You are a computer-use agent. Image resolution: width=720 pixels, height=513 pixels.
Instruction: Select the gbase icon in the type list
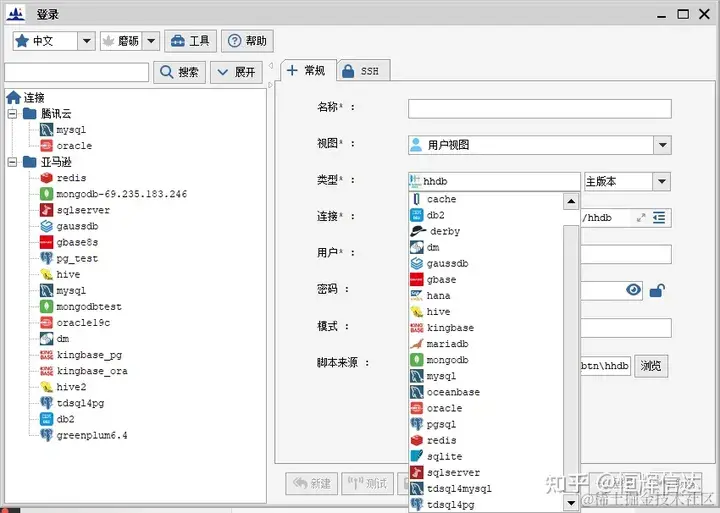(416, 279)
